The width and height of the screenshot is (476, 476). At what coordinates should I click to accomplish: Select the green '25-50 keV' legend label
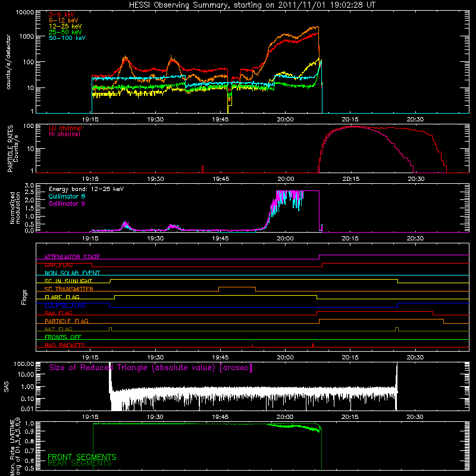point(65,32)
